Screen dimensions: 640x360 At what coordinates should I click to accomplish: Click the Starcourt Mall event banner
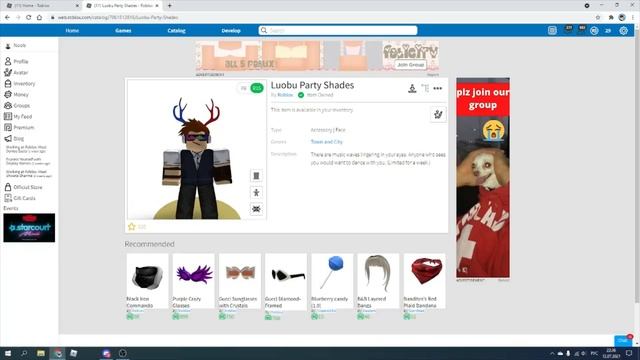tap(29, 227)
